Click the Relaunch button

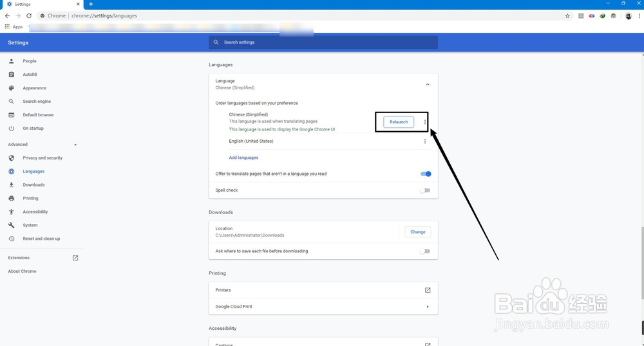pyautogui.click(x=399, y=122)
